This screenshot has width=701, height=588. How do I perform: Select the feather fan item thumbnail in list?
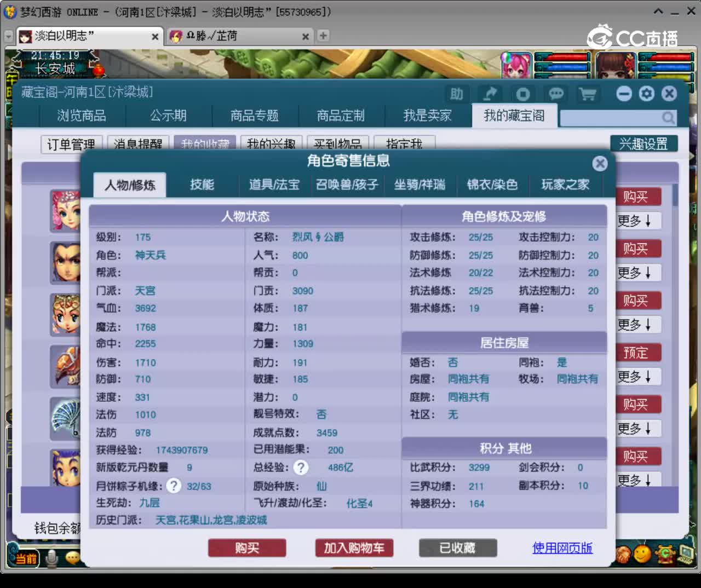[x=65, y=419]
